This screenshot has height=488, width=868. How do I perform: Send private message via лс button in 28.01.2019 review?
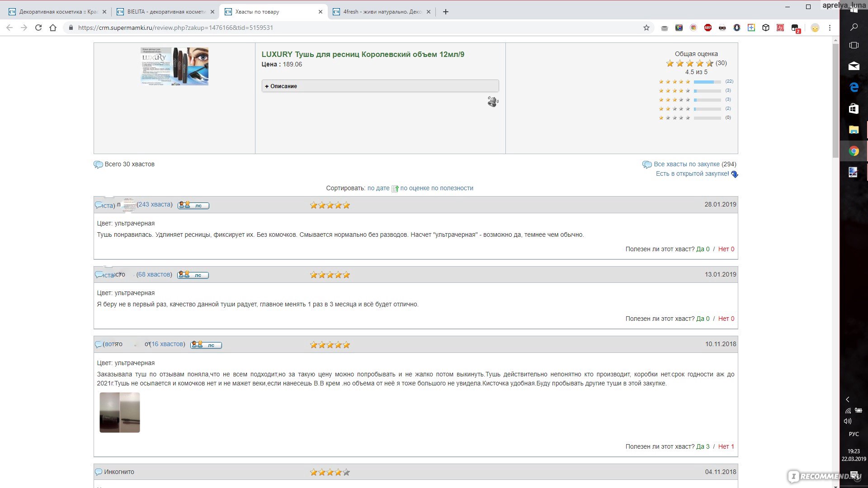[x=193, y=205]
